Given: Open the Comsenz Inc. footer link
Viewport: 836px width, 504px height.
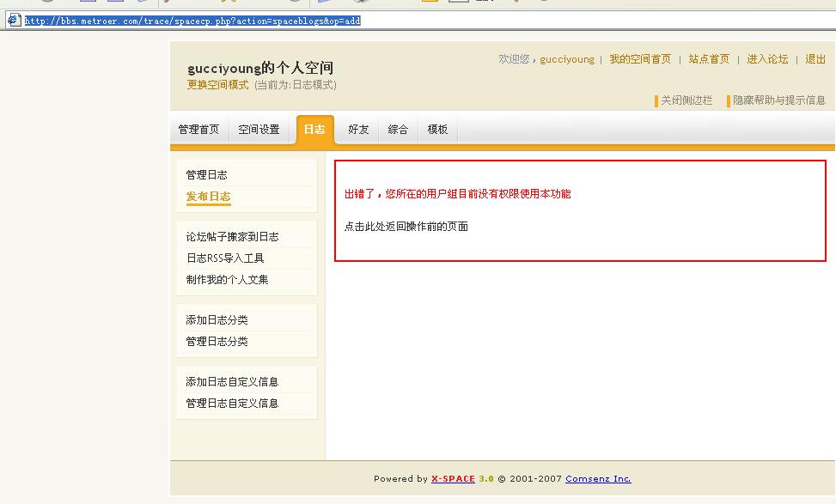Looking at the screenshot, I should pos(598,478).
